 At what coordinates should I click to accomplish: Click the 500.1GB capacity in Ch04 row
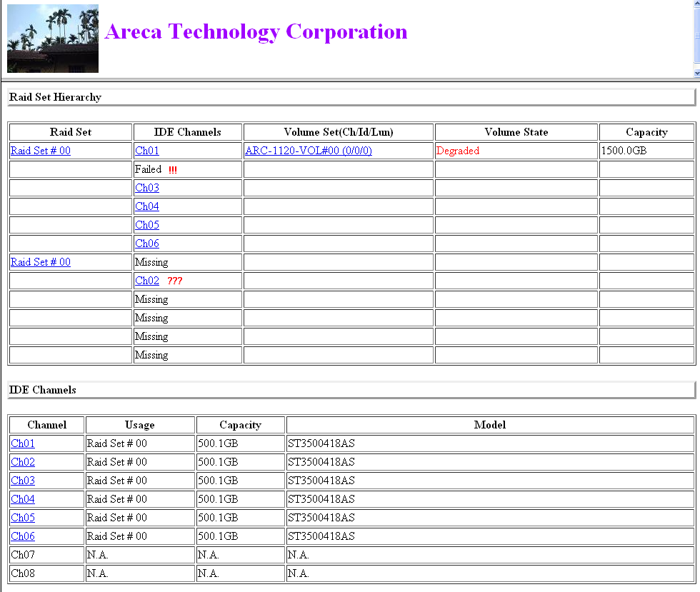point(218,499)
